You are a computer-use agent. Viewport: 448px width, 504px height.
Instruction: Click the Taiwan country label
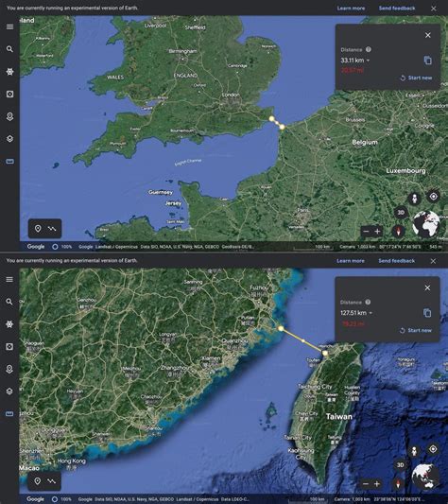tap(339, 417)
